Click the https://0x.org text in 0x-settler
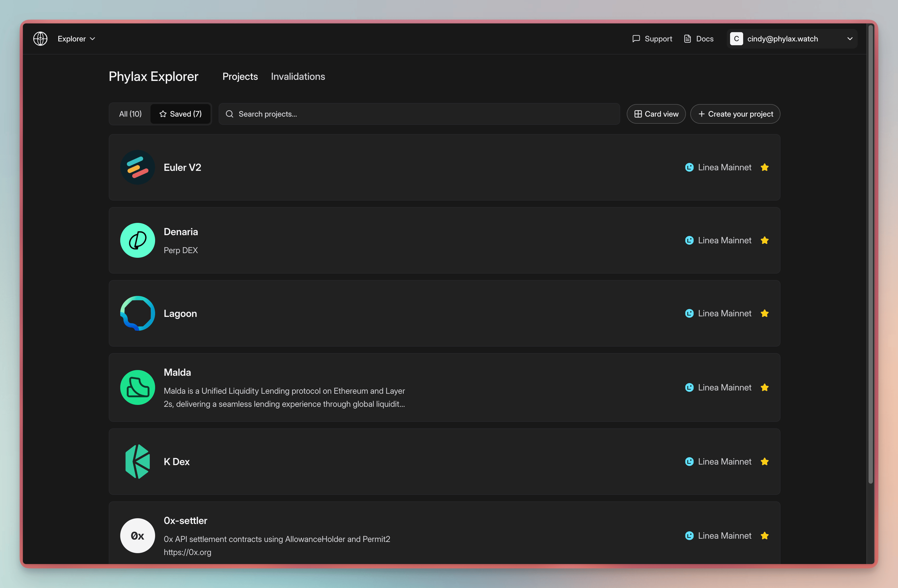Viewport: 898px width, 588px height. (x=187, y=552)
